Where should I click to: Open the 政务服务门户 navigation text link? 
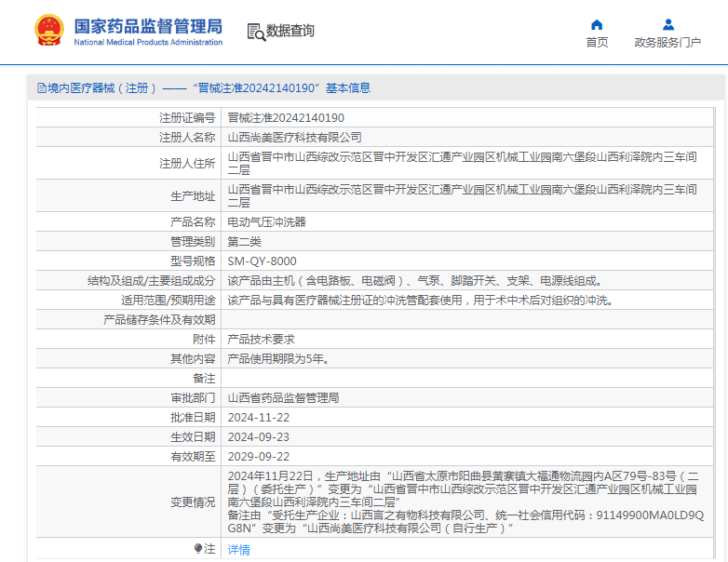667,43
